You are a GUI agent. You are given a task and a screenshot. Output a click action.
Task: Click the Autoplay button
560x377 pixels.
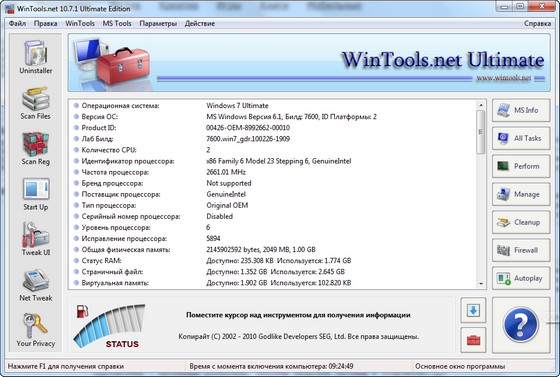521,278
